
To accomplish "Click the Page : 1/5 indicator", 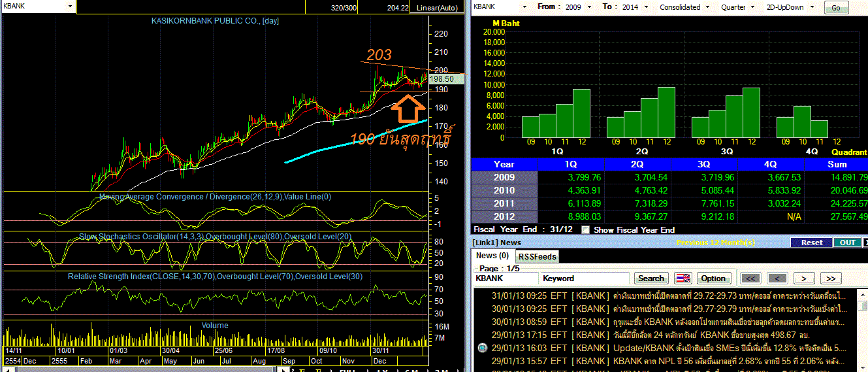I will tap(501, 268).
